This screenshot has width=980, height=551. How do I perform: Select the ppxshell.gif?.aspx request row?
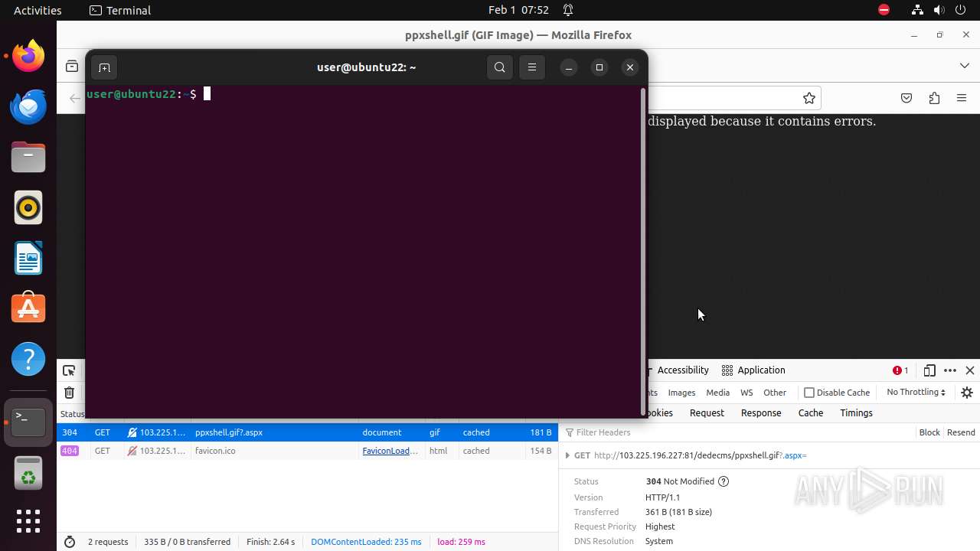tap(308, 432)
